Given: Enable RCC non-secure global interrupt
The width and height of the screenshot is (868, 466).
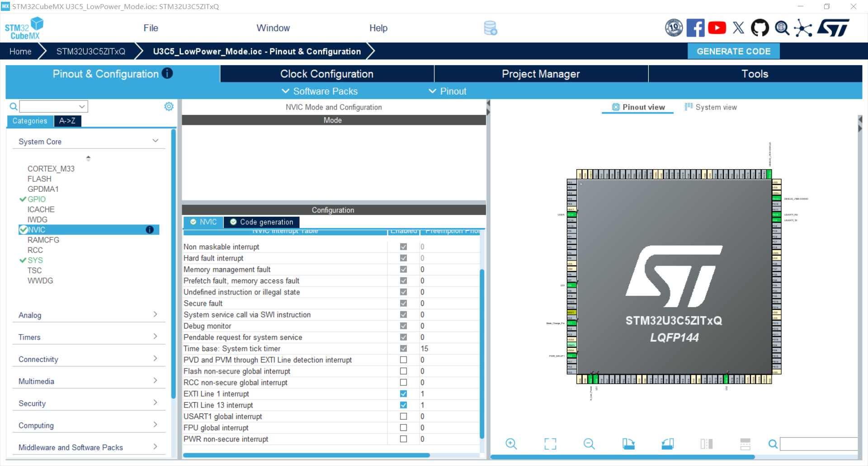Looking at the screenshot, I should 403,382.
